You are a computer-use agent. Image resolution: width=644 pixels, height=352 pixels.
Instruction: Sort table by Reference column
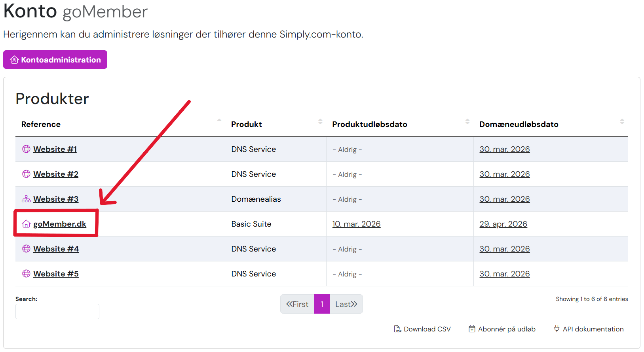[120, 124]
